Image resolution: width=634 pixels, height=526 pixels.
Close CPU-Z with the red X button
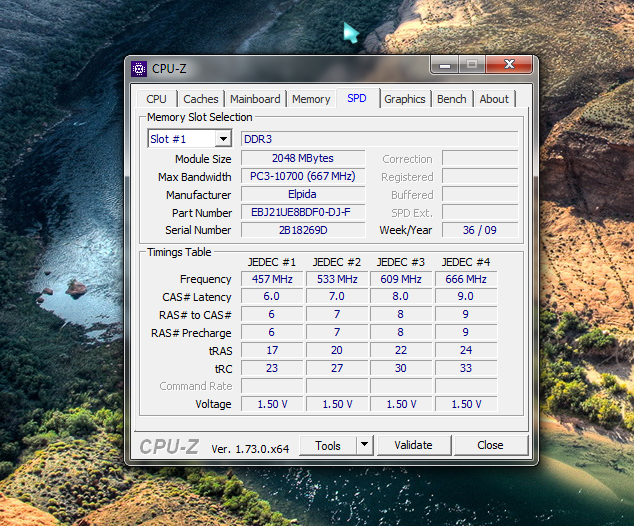(509, 64)
